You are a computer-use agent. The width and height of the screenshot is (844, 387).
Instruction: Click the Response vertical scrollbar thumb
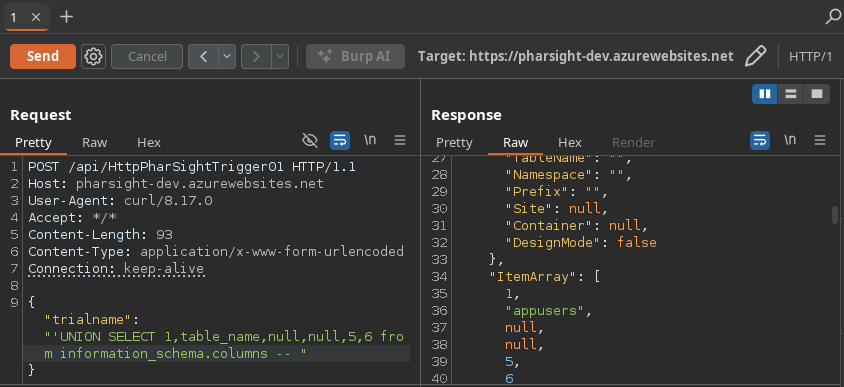coord(835,214)
